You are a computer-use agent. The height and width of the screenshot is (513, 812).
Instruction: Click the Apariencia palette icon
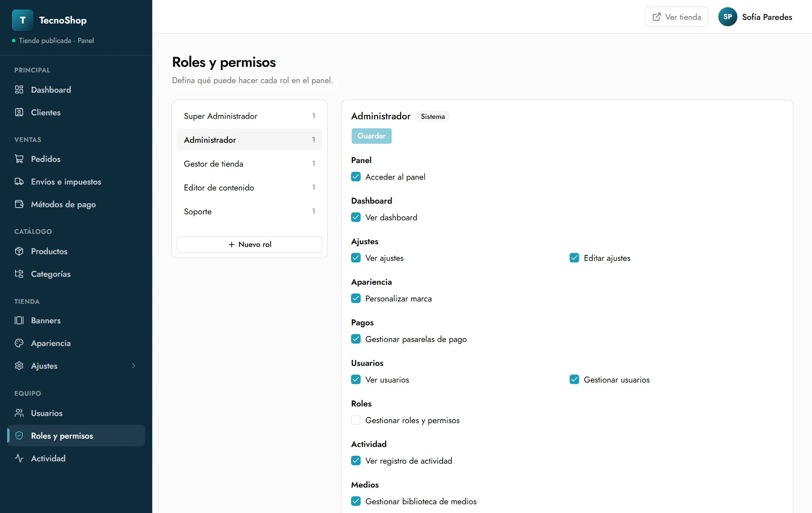pos(19,343)
